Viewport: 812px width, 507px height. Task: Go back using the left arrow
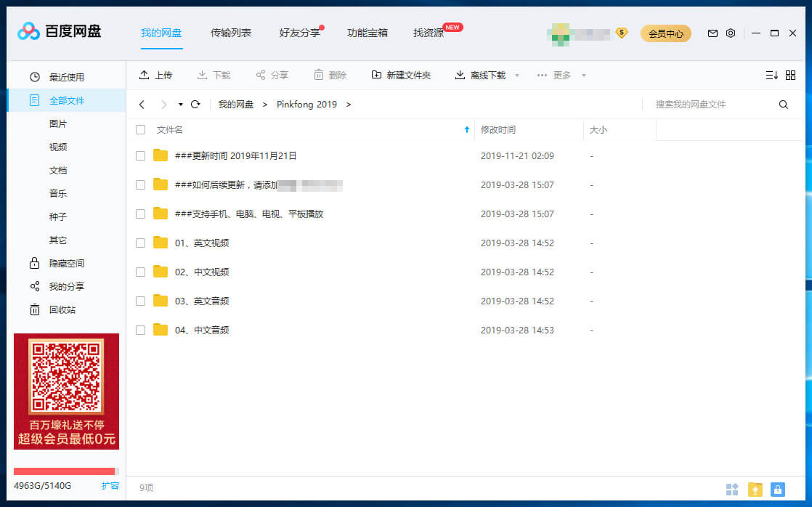click(142, 105)
